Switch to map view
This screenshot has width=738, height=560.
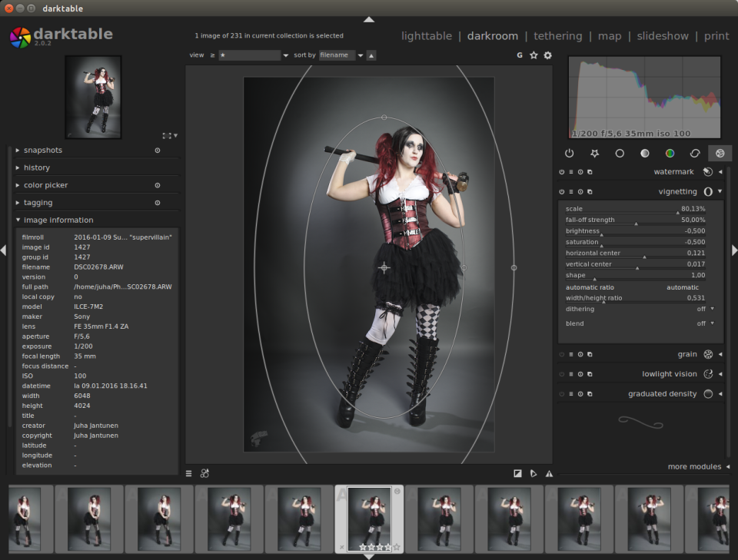click(x=610, y=36)
